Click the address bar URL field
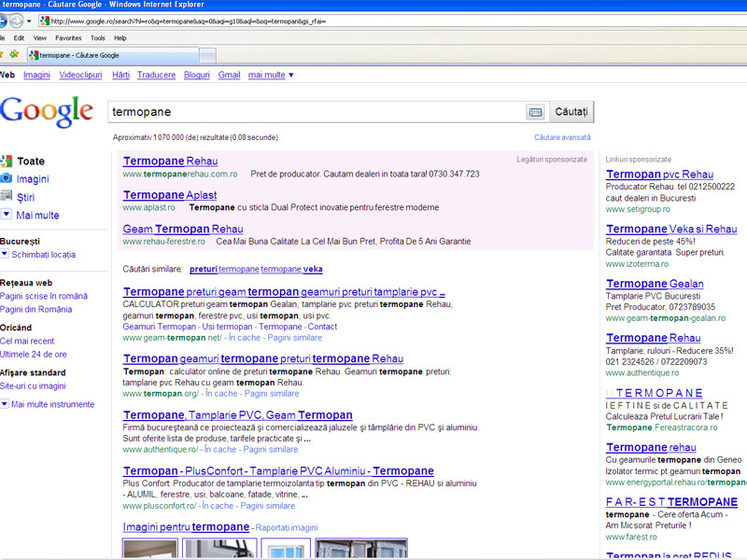The width and height of the screenshot is (747, 560). click(x=390, y=21)
